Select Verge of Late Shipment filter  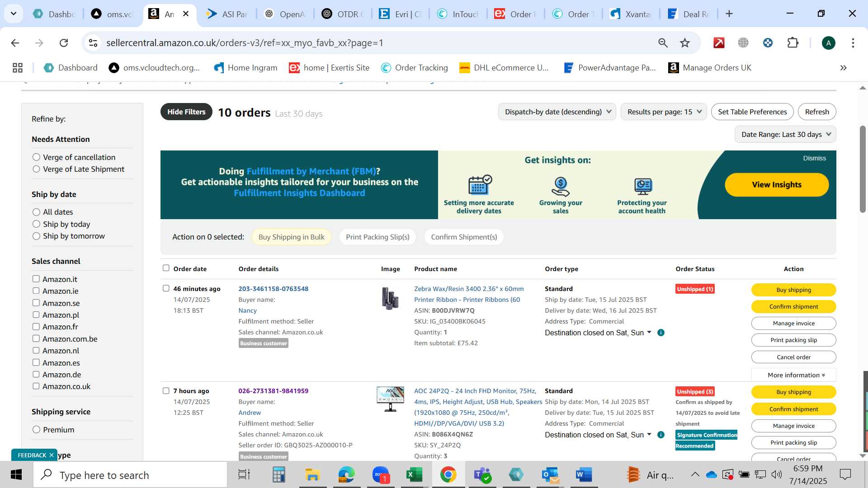[36, 169]
